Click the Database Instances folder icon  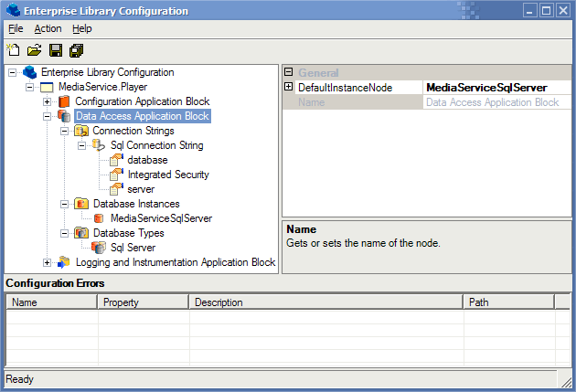[81, 204]
